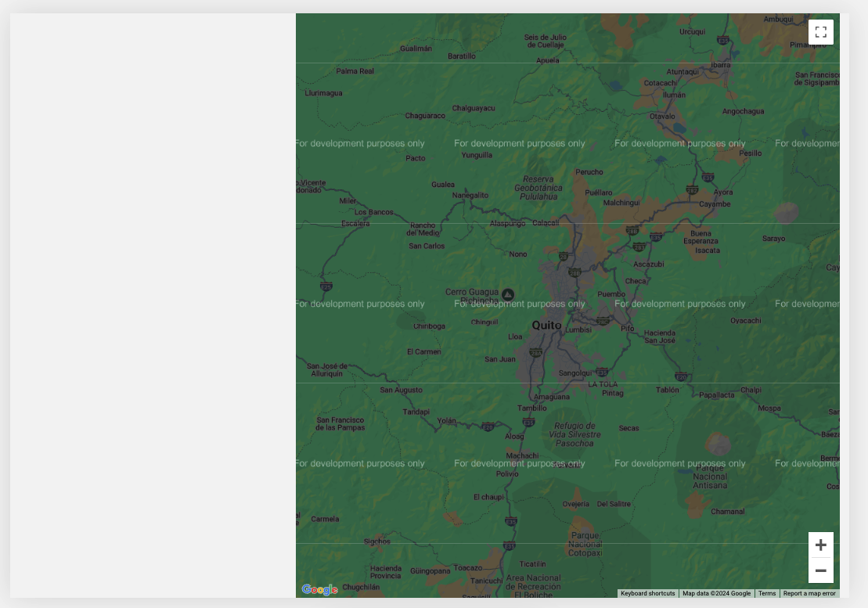Click the Quito city label
Screen dimensions: 868x608
[x=546, y=325]
